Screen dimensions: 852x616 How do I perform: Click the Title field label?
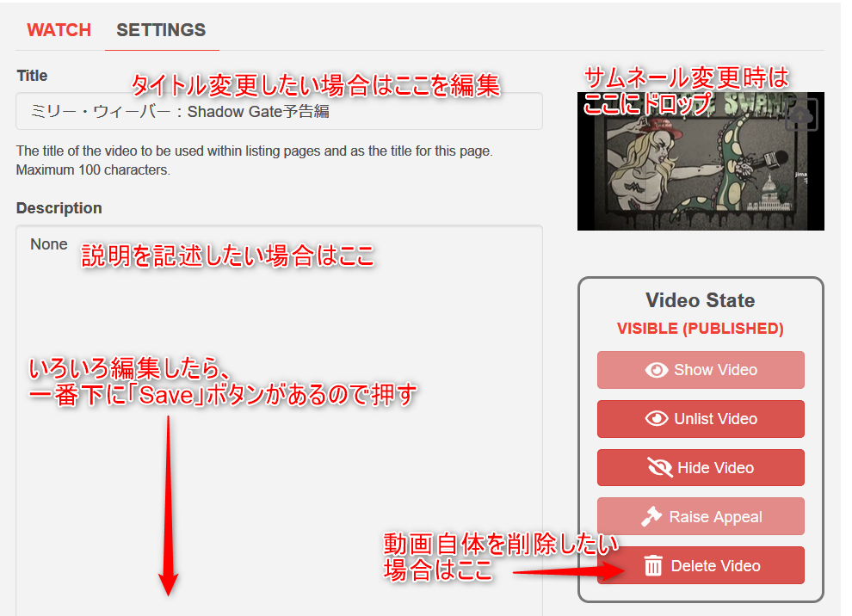(x=32, y=76)
